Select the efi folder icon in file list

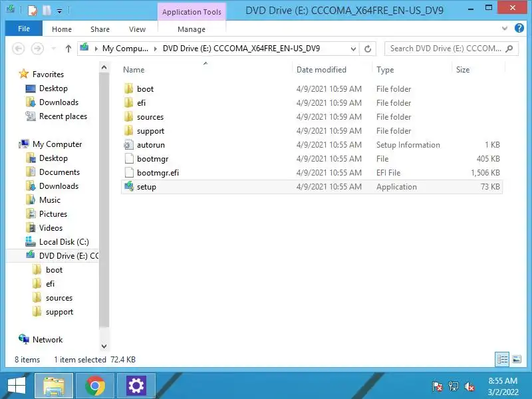(x=129, y=103)
